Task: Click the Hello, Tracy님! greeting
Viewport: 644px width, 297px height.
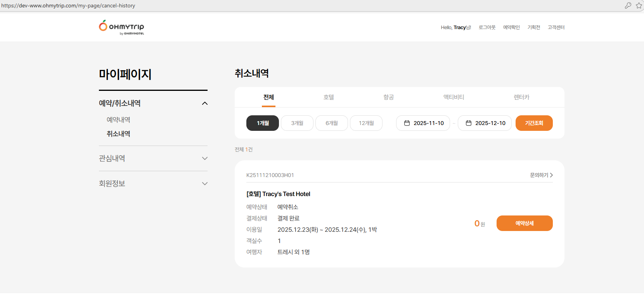Action: click(x=456, y=28)
